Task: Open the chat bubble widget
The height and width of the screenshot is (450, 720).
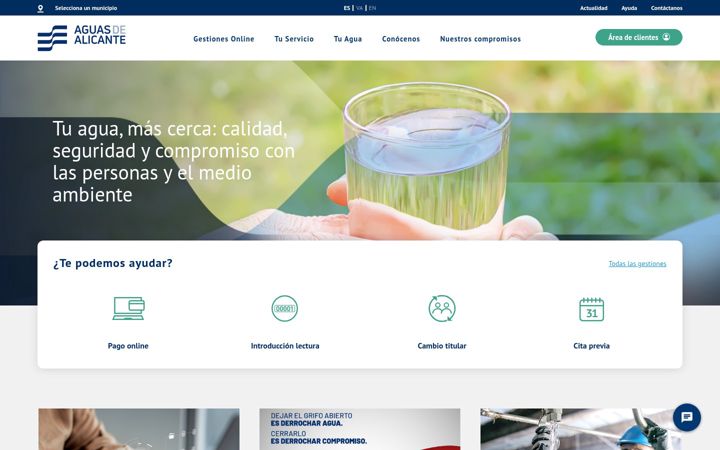Action: 686,417
